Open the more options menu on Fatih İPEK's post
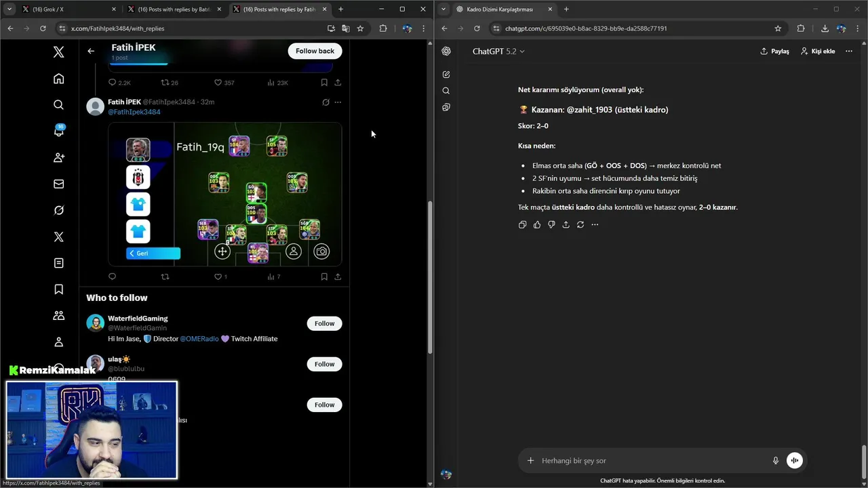The width and height of the screenshot is (868, 488). [x=338, y=102]
